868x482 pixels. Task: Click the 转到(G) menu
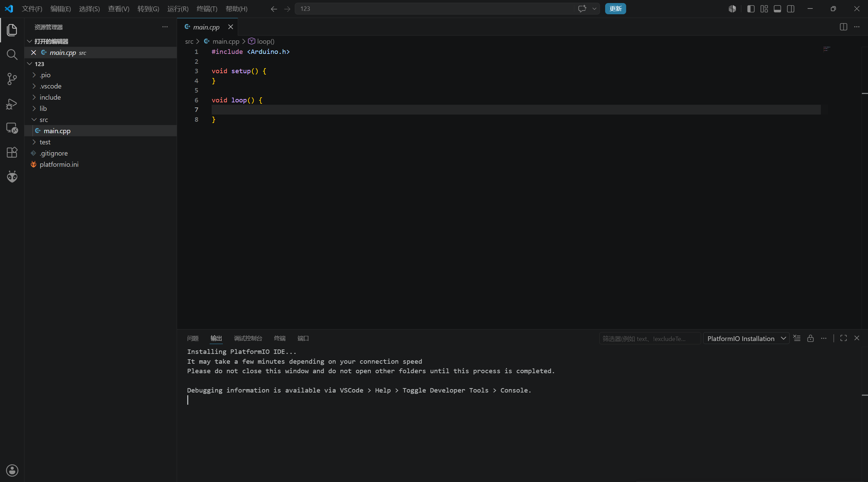coord(148,9)
